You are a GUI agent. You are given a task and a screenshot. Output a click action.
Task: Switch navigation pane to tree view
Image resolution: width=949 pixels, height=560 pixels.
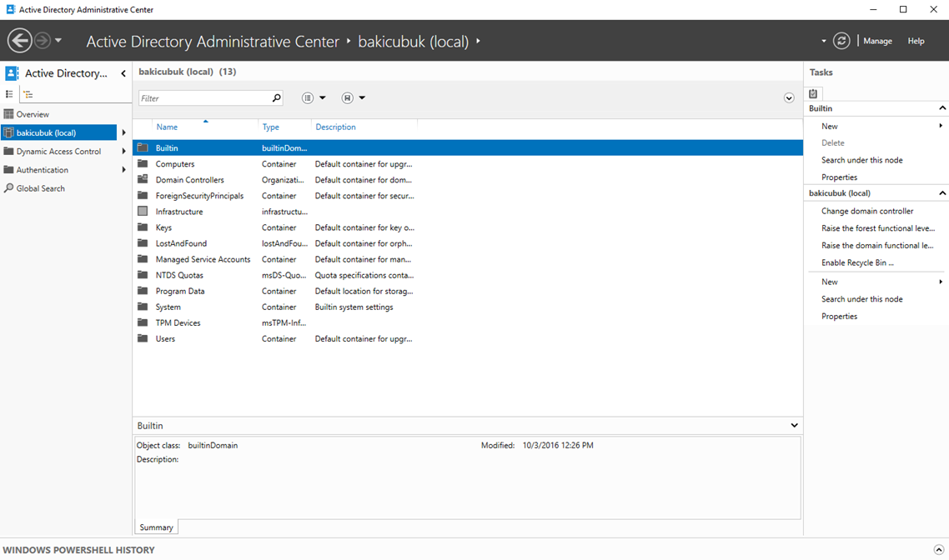click(x=28, y=94)
